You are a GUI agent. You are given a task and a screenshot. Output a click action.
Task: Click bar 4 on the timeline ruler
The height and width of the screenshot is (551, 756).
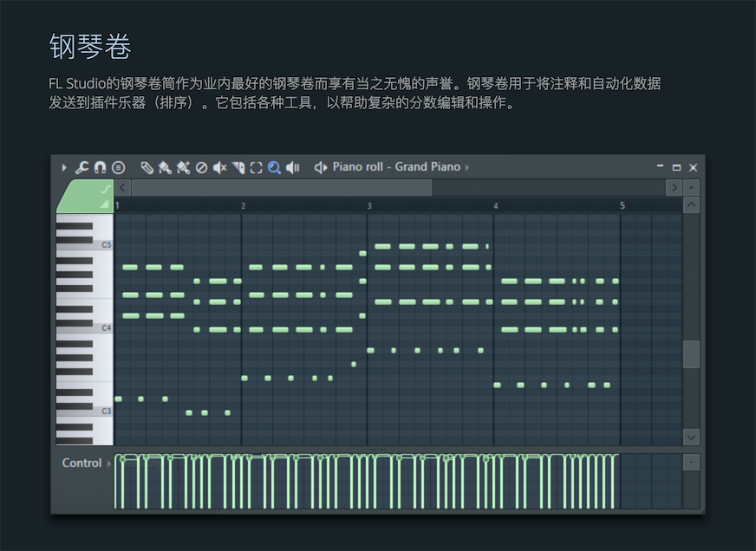pyautogui.click(x=496, y=205)
